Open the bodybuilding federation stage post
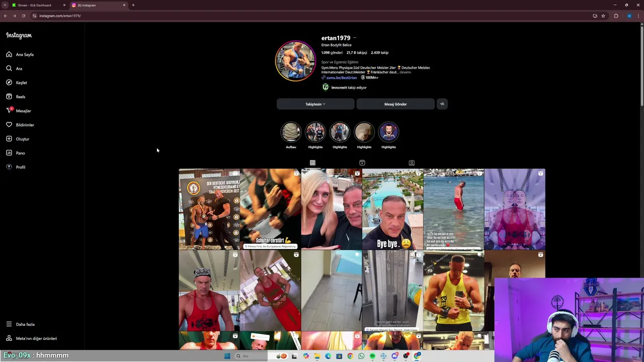644x362 pixels. click(209, 209)
